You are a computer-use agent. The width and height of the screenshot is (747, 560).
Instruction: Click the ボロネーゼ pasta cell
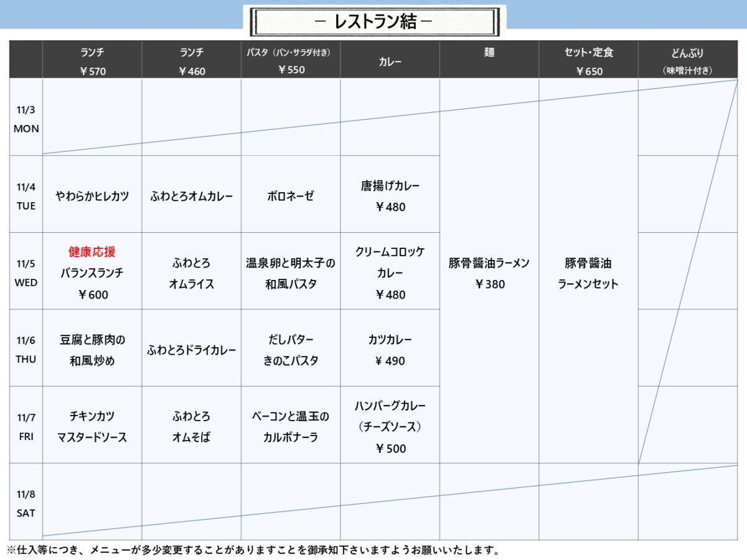point(291,196)
